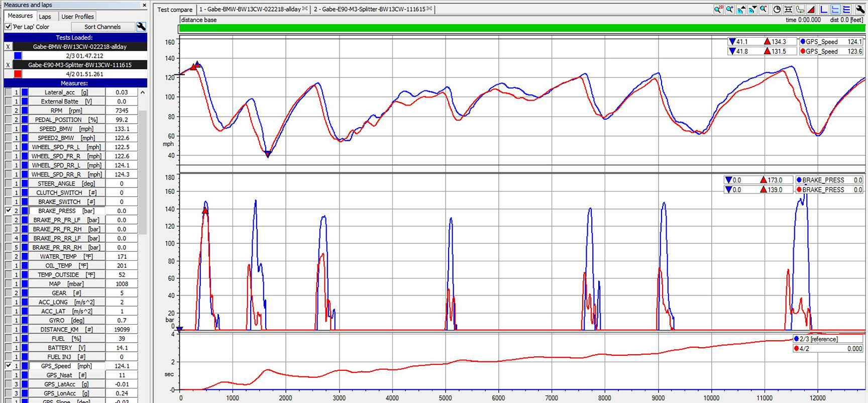Screen dimensions: 868x403
Task: Click the blue BRAKE_PRESS legend entry in the graph
Action: tap(829, 180)
